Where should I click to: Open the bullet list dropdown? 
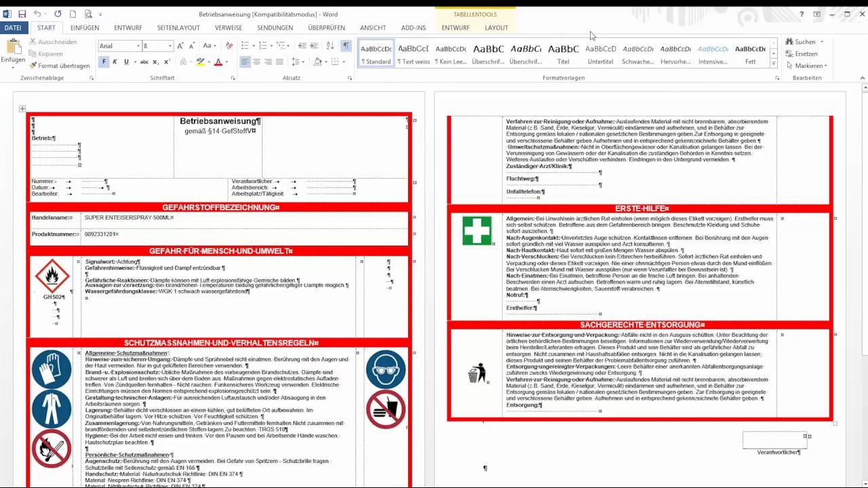pyautogui.click(x=254, y=45)
